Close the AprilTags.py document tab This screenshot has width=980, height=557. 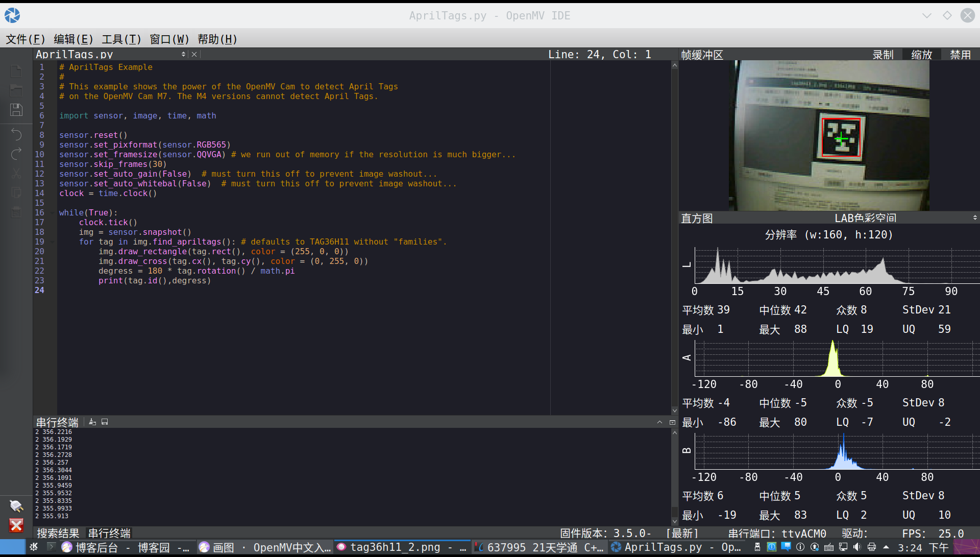(194, 54)
